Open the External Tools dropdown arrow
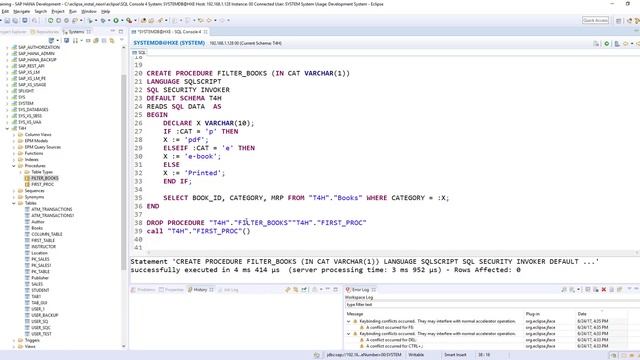The image size is (640, 360). click(135, 20)
